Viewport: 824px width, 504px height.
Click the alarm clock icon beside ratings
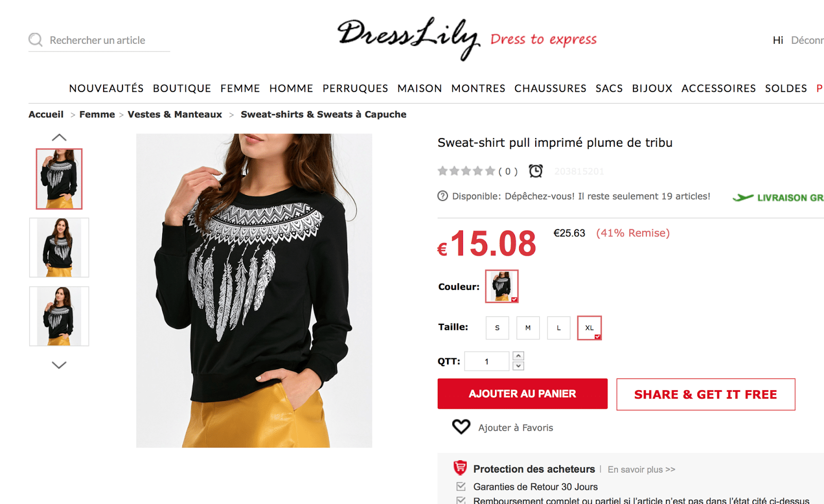536,171
